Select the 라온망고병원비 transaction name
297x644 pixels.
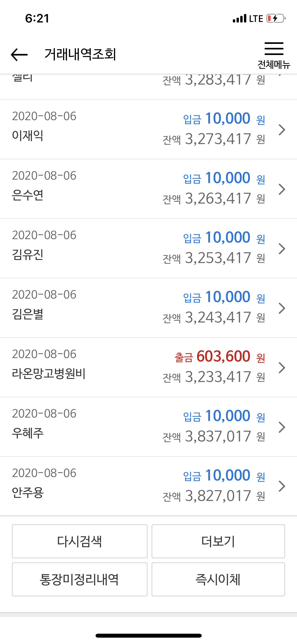pos(49,374)
